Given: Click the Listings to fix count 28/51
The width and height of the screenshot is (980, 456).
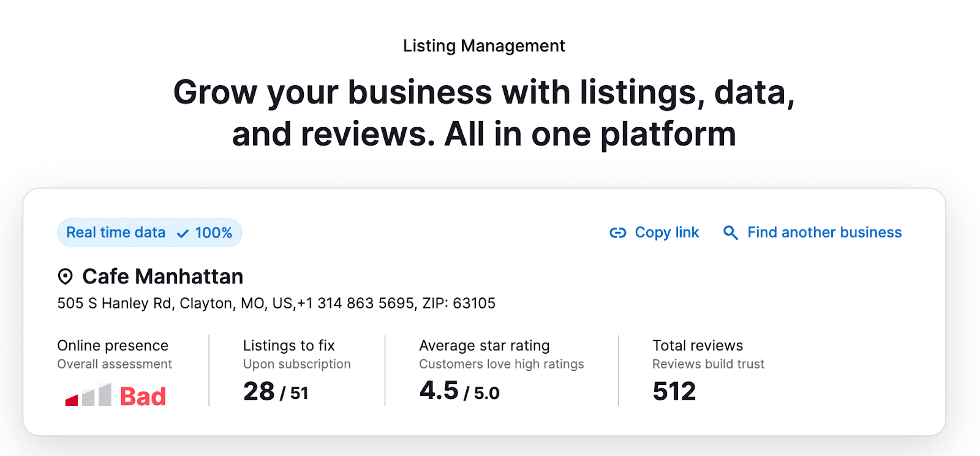Looking at the screenshot, I should 276,391.
